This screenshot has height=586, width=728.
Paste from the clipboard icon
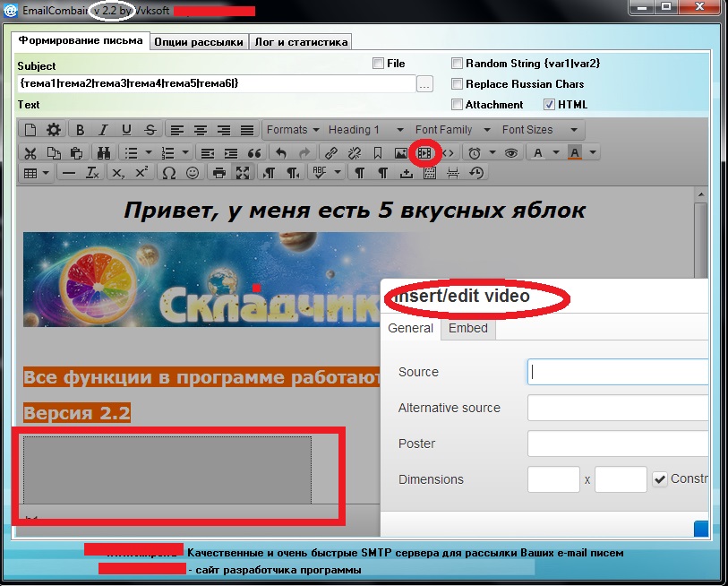[76, 152]
